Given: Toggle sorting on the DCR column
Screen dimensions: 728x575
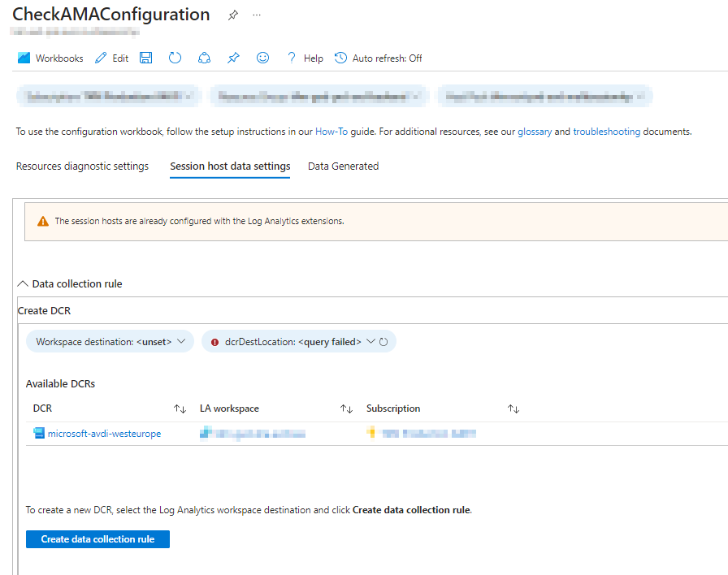Looking at the screenshot, I should 180,408.
